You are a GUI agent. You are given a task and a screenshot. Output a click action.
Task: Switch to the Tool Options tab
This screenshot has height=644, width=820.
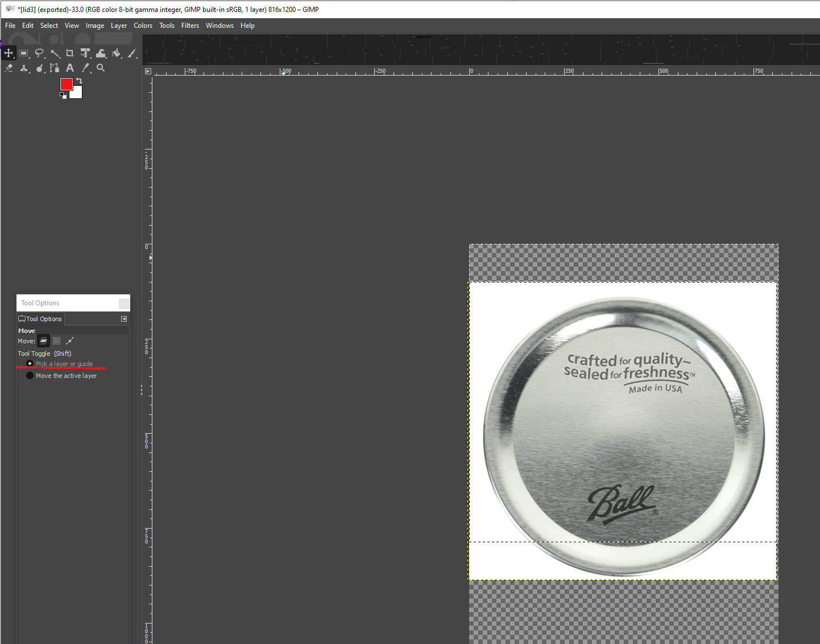tap(40, 319)
